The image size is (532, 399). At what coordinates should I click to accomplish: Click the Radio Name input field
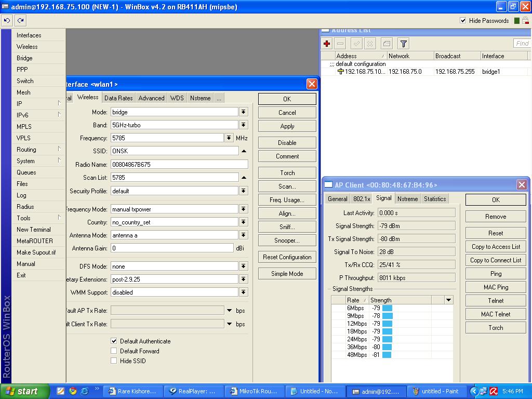point(179,164)
